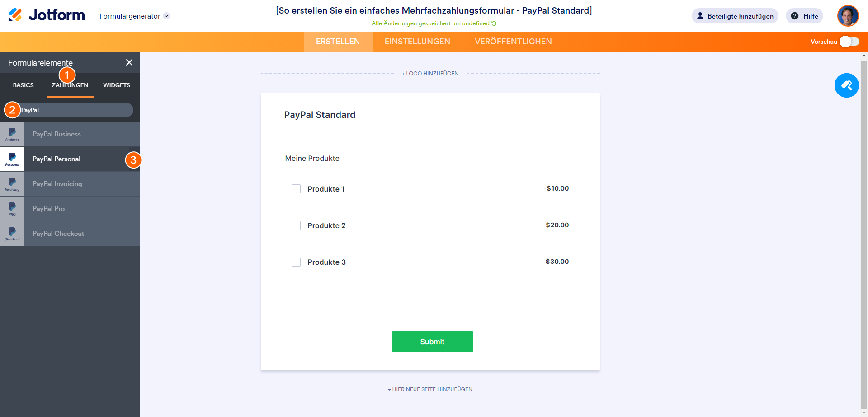Image resolution: width=868 pixels, height=417 pixels.
Task: Click the Jotform logo icon
Action: [x=15, y=15]
